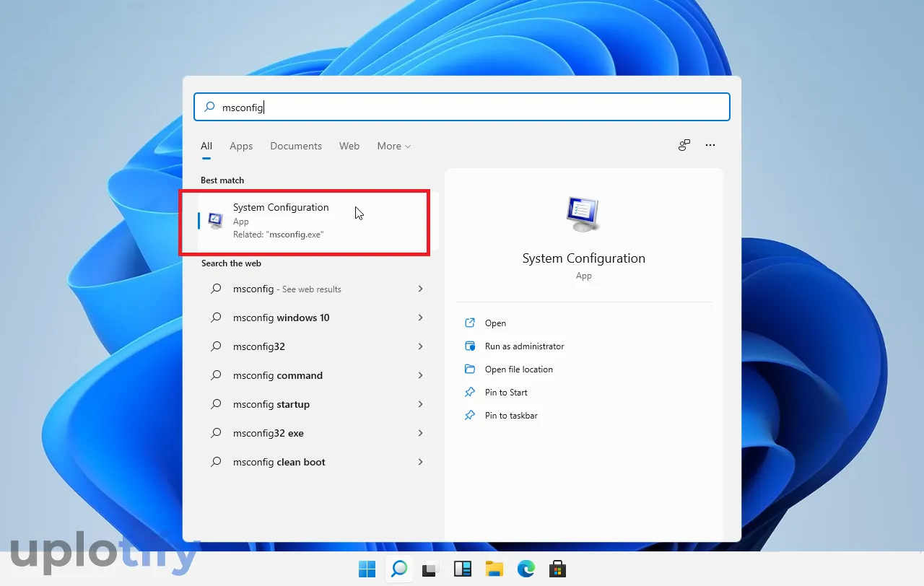Click the Open file location folder icon

[x=470, y=369]
